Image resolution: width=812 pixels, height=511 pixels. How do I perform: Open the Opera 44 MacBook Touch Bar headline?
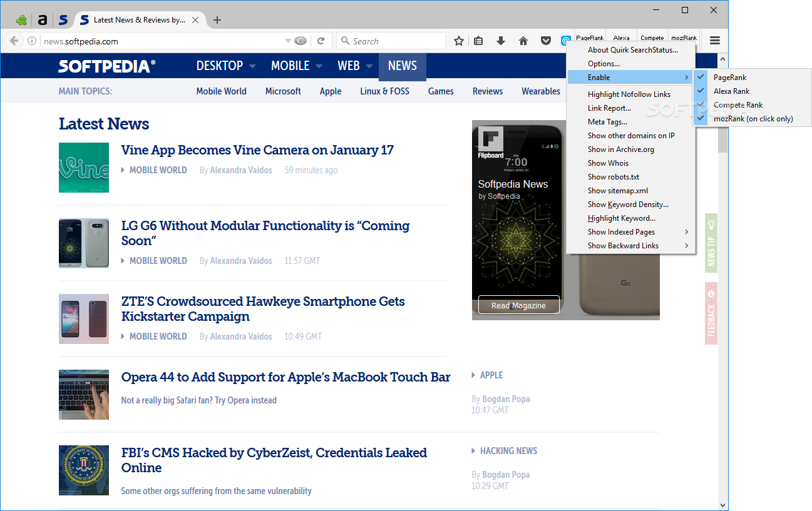(x=286, y=377)
